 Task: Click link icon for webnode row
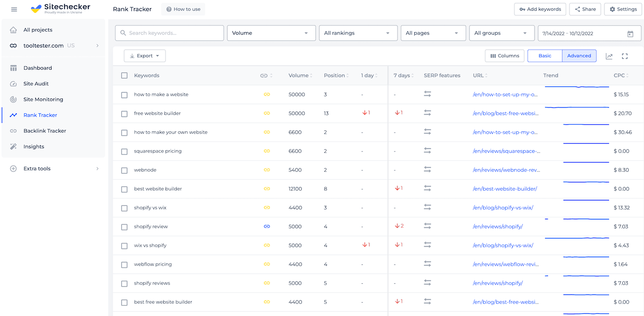[x=267, y=170]
